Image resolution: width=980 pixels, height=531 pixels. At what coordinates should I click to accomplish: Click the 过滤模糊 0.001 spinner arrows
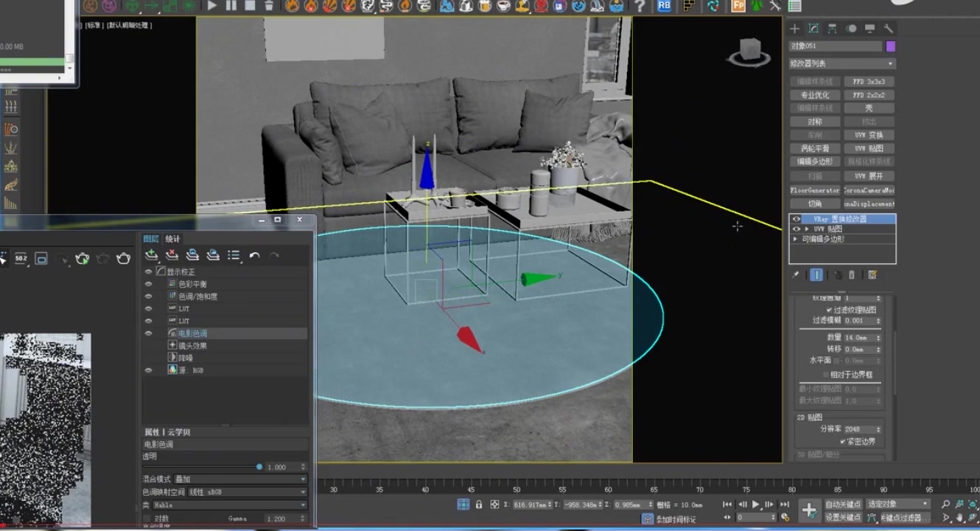pos(878,321)
